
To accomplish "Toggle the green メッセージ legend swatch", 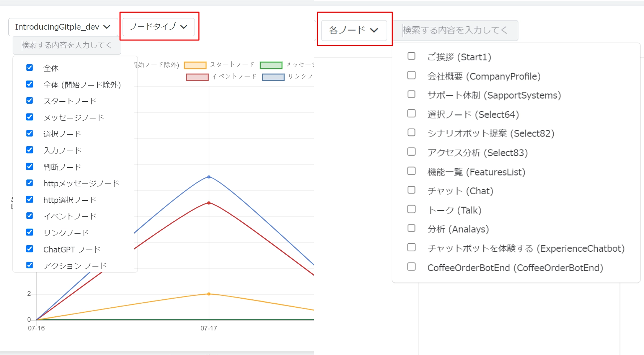I will click(271, 65).
